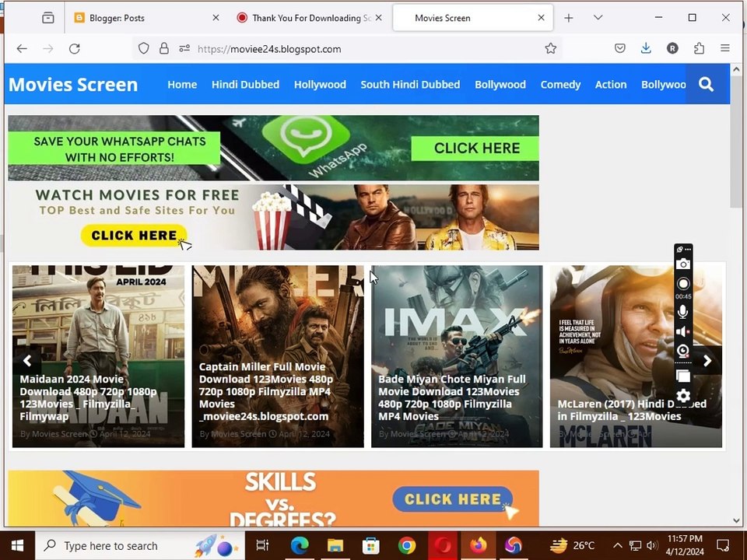Open Microsoft Store from taskbar
Image resolution: width=747 pixels, height=560 pixels.
[x=370, y=546]
